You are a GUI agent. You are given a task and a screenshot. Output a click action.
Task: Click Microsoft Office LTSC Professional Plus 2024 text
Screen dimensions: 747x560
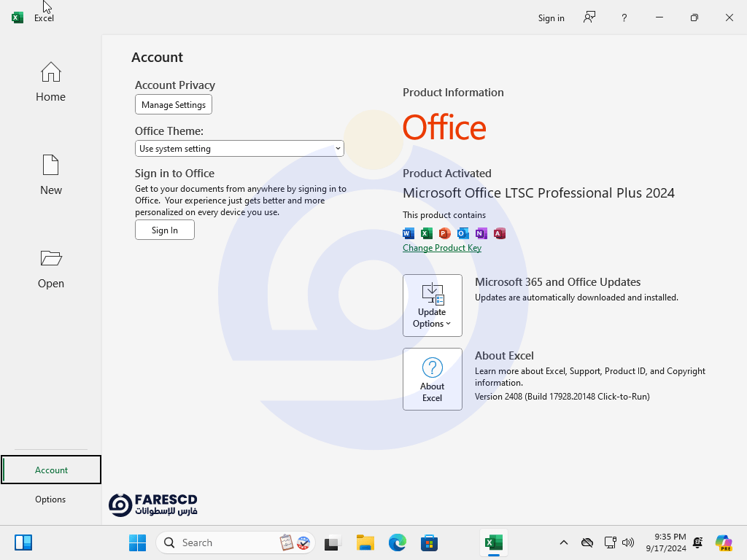[538, 192]
